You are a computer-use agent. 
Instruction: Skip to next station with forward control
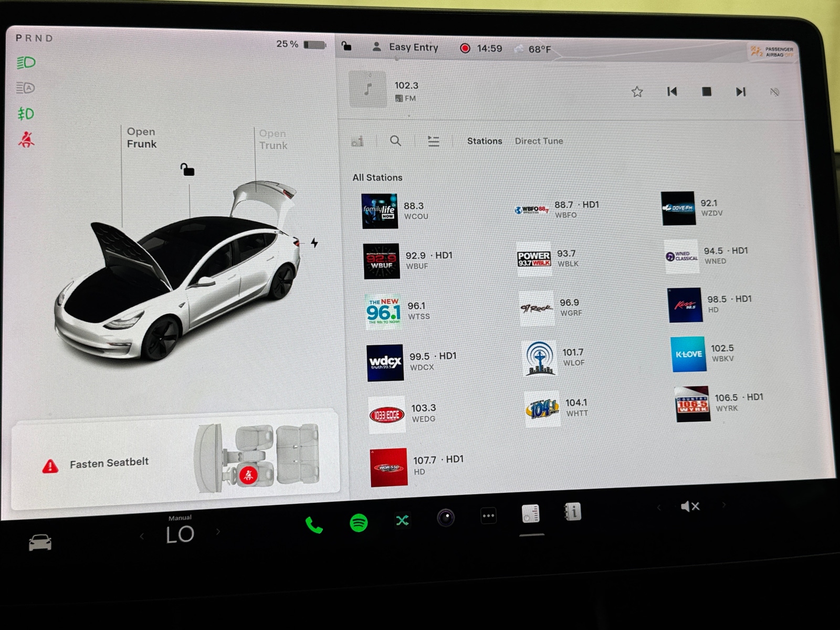pyautogui.click(x=741, y=91)
